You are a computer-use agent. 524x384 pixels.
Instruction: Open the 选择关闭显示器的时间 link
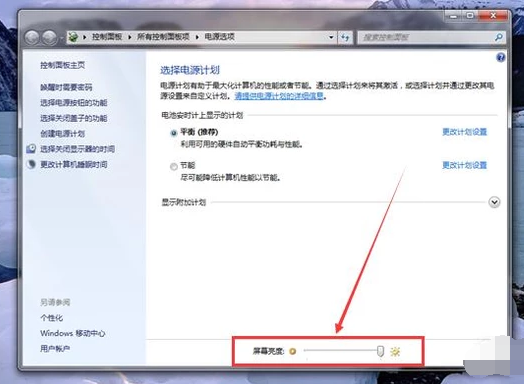77,149
